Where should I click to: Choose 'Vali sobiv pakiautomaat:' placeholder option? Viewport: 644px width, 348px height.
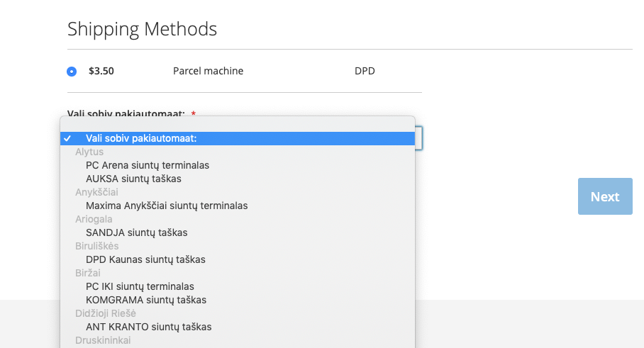click(238, 138)
